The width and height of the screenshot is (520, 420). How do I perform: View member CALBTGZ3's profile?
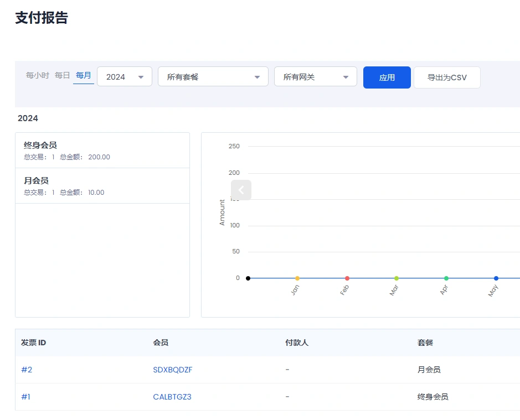pyautogui.click(x=172, y=397)
